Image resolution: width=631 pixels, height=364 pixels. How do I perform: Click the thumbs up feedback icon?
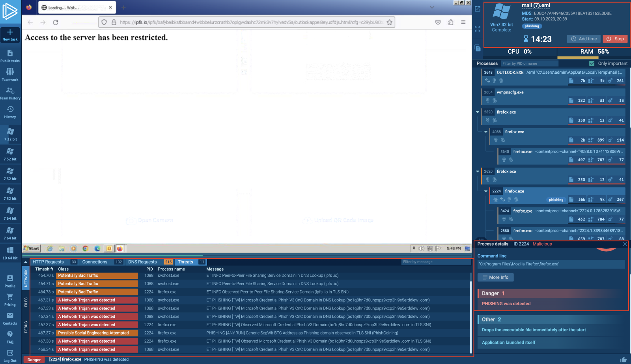pos(623,359)
